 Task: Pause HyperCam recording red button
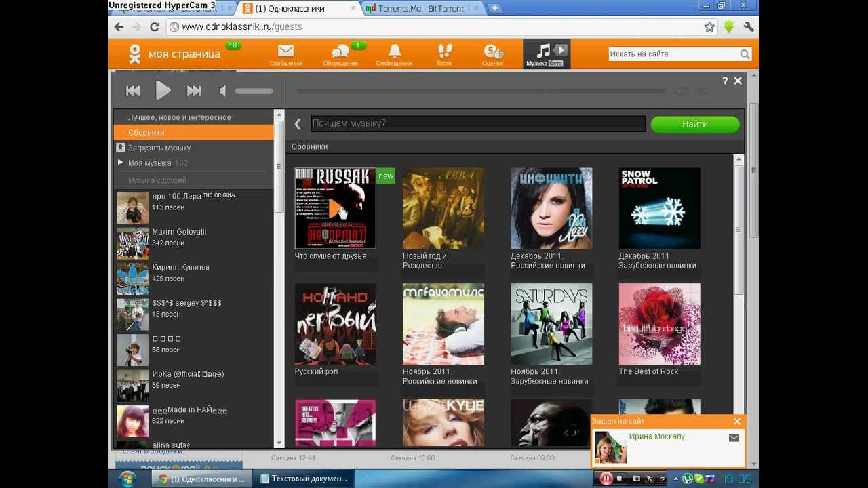606,479
